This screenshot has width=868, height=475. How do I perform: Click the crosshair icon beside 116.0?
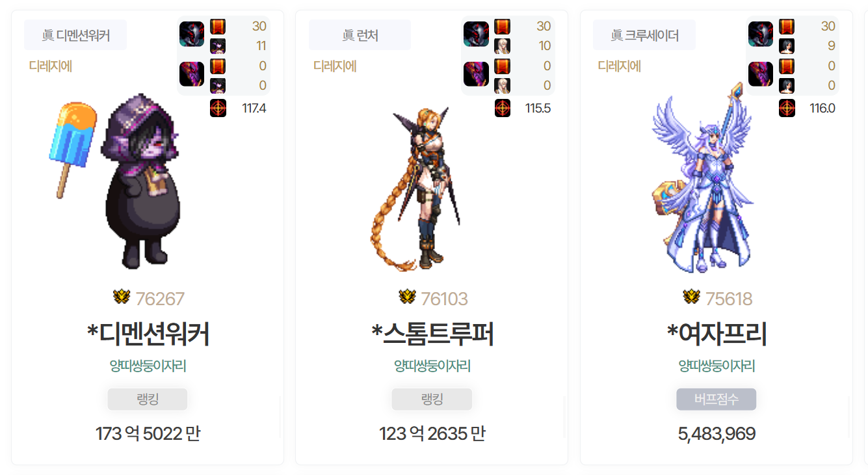coord(787,108)
